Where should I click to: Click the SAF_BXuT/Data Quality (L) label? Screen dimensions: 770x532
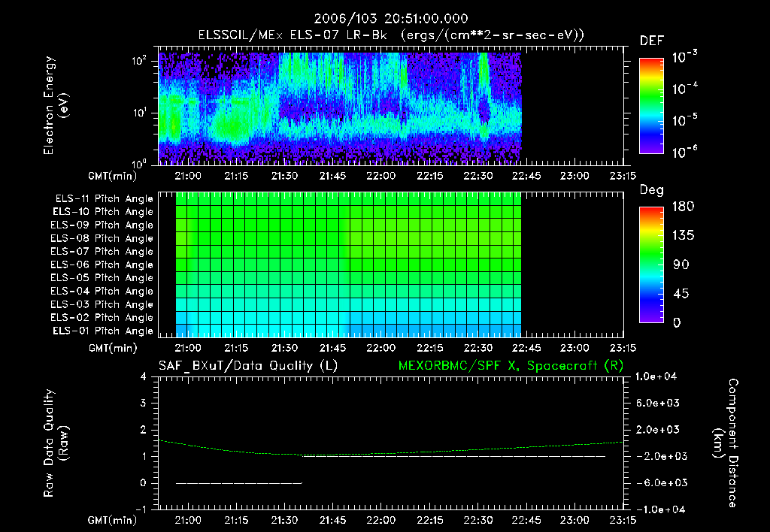point(248,366)
